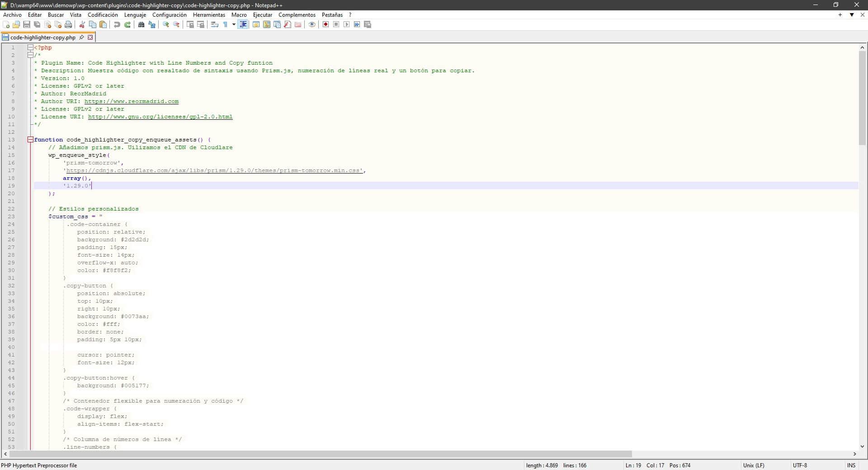The width and height of the screenshot is (868, 470).
Task: Collapse the comment fold on line 2
Action: click(30, 55)
